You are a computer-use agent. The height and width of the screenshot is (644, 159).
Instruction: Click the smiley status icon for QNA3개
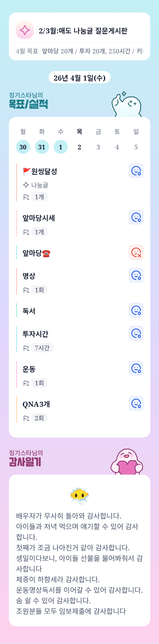136,403
